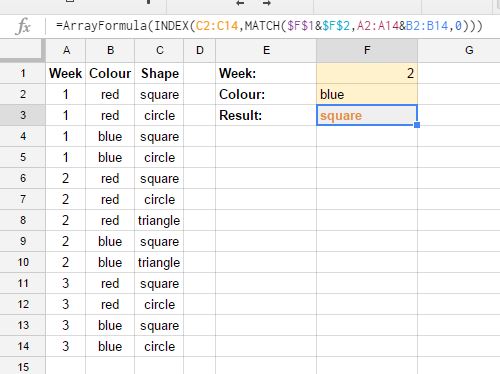Select row 9 header
Viewport: 500px width, 374px height.
point(23,241)
